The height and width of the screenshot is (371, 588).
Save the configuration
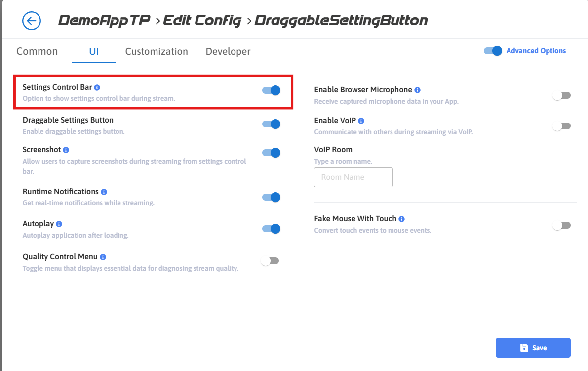pos(533,348)
